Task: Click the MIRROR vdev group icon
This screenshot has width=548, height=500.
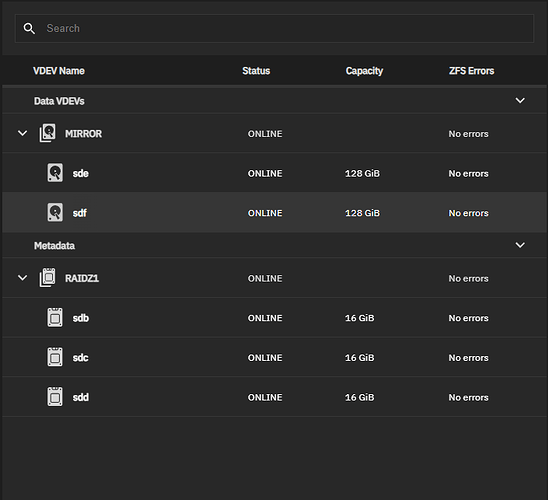Action: pyautogui.click(x=47, y=133)
